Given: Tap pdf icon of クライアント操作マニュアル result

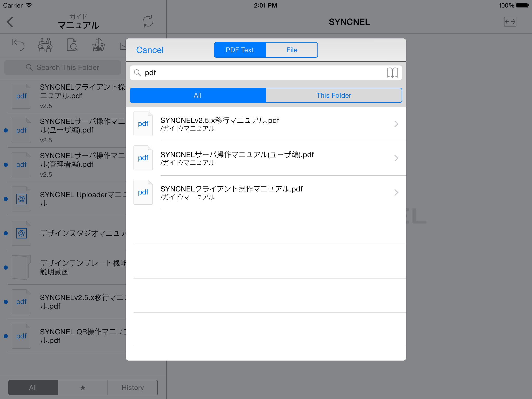Looking at the screenshot, I should [143, 192].
